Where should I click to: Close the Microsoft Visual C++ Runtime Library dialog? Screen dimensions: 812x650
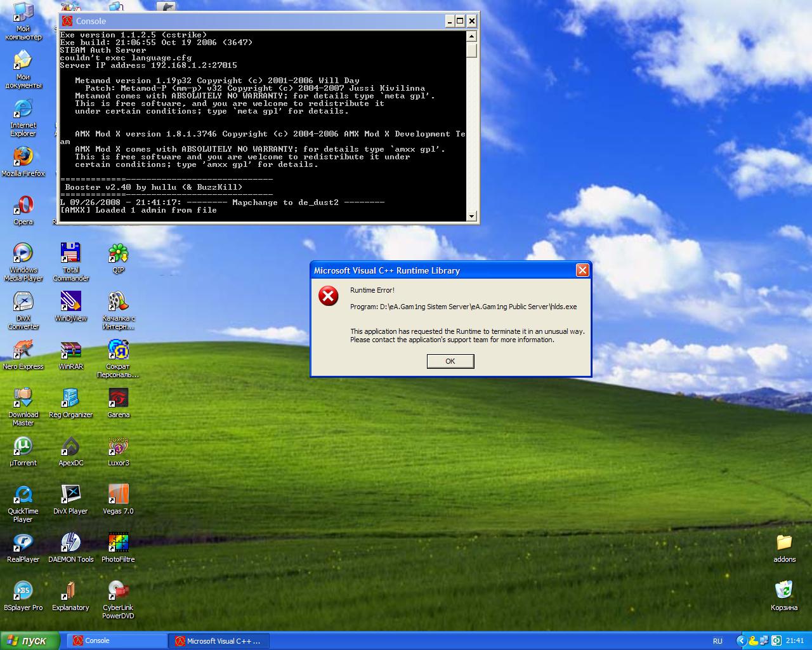(582, 270)
